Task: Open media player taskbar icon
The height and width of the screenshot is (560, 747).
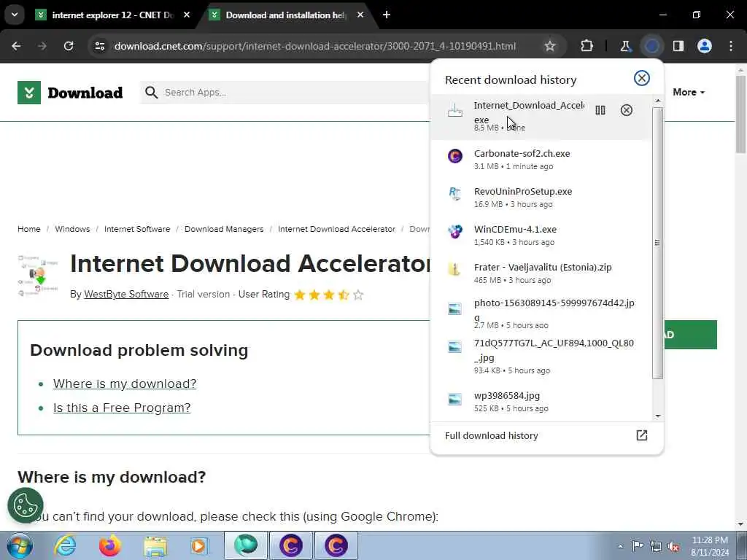Action: coord(200,545)
